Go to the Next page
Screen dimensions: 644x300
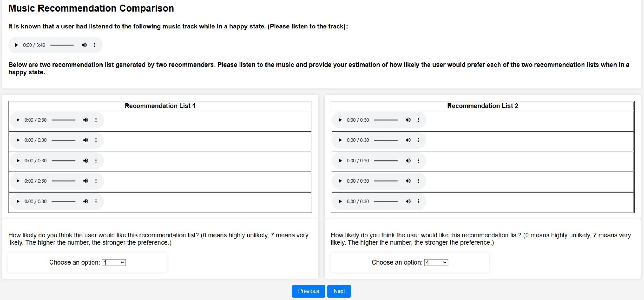coord(339,291)
